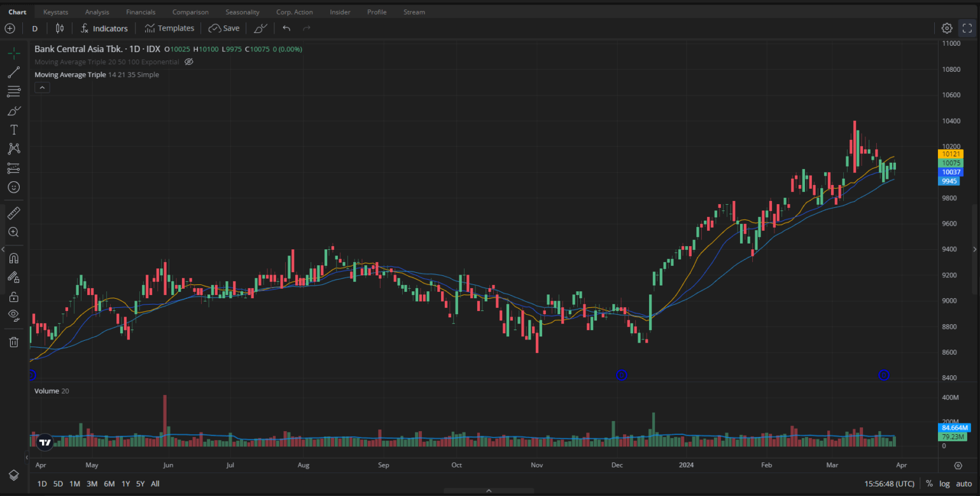Open the Insider tab
The image size is (980, 496).
click(340, 12)
